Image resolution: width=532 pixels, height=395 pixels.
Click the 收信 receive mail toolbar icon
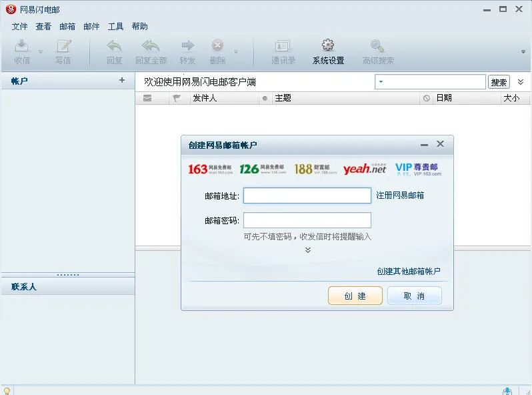22,47
